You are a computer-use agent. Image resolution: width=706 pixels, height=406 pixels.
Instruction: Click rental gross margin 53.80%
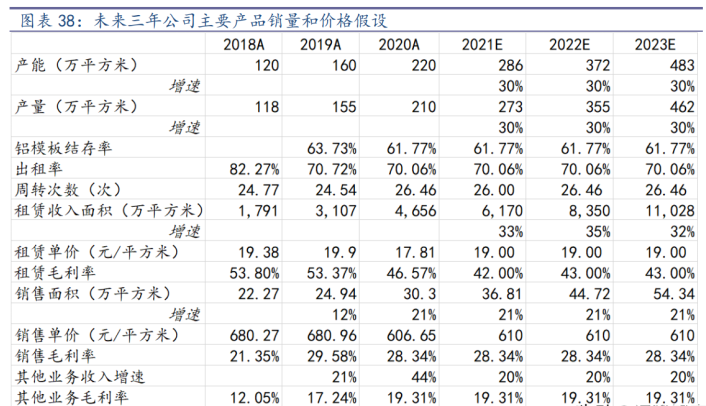click(254, 273)
